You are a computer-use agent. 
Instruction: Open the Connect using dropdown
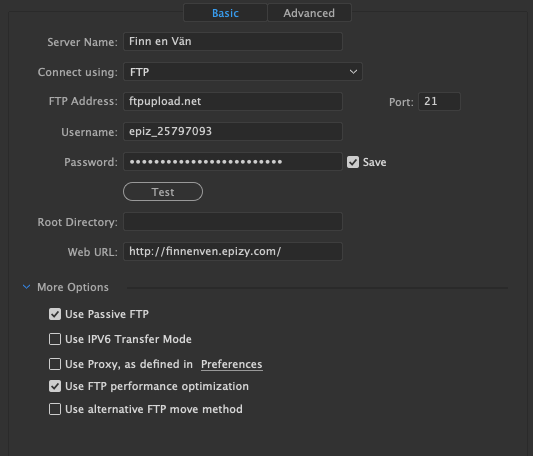point(243,72)
